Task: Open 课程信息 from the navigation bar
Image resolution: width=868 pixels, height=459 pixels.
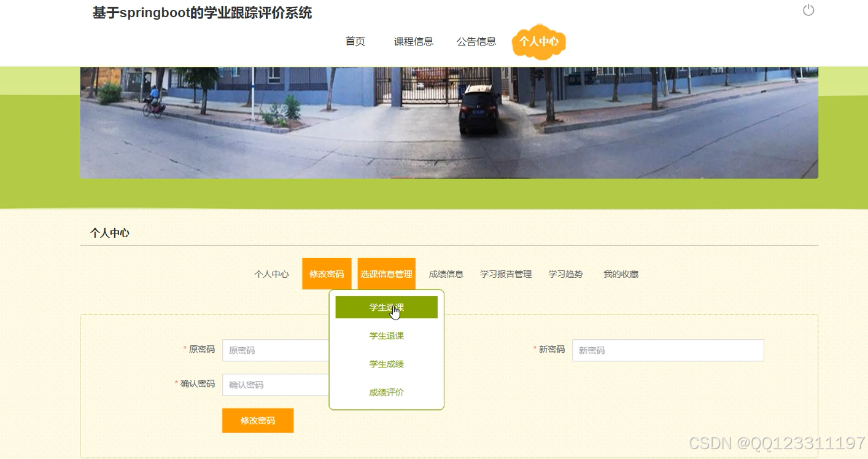Action: (414, 41)
